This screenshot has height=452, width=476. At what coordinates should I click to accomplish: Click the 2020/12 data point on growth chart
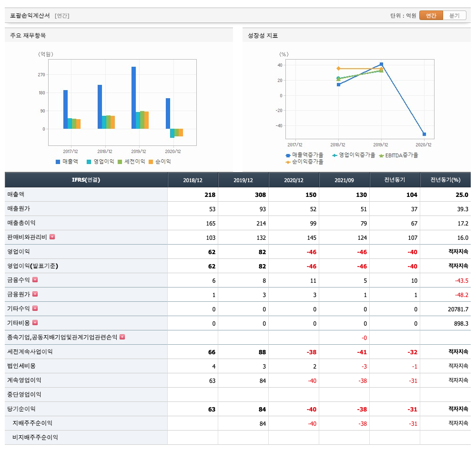424,134
